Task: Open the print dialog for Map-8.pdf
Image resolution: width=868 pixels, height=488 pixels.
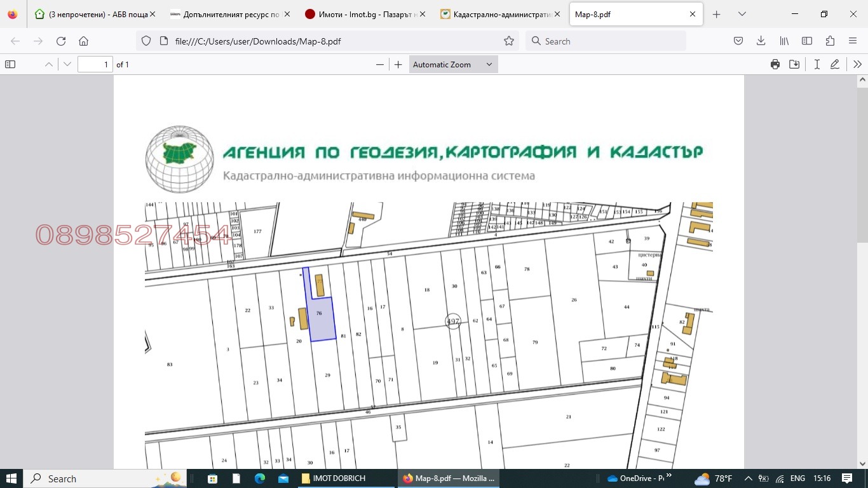Action: [775, 64]
